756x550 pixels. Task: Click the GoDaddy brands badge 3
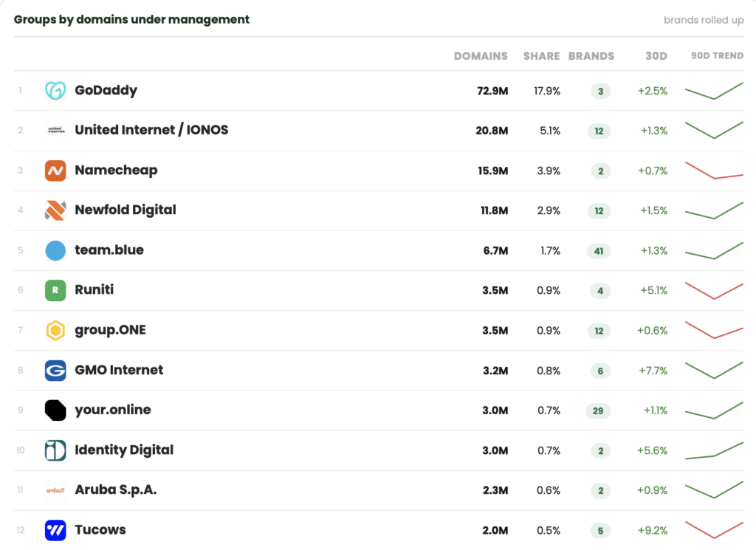click(x=600, y=92)
